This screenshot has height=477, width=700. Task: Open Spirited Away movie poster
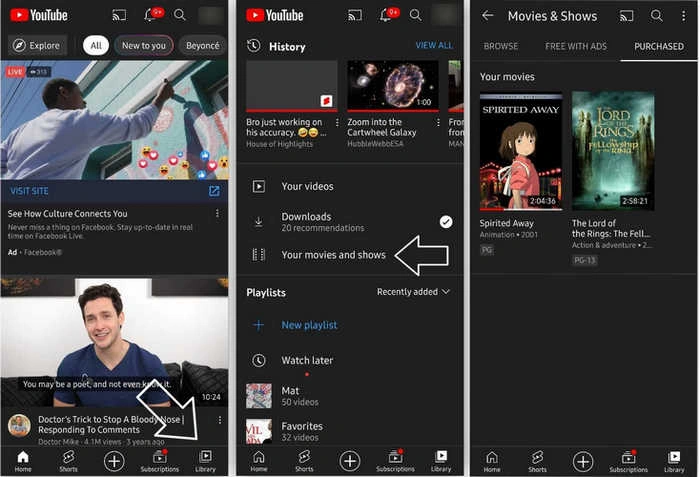point(521,151)
